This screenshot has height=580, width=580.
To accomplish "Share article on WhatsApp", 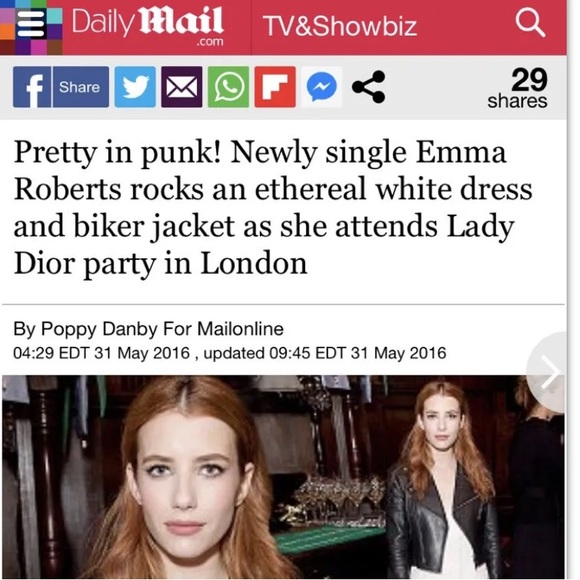I will coord(228,87).
